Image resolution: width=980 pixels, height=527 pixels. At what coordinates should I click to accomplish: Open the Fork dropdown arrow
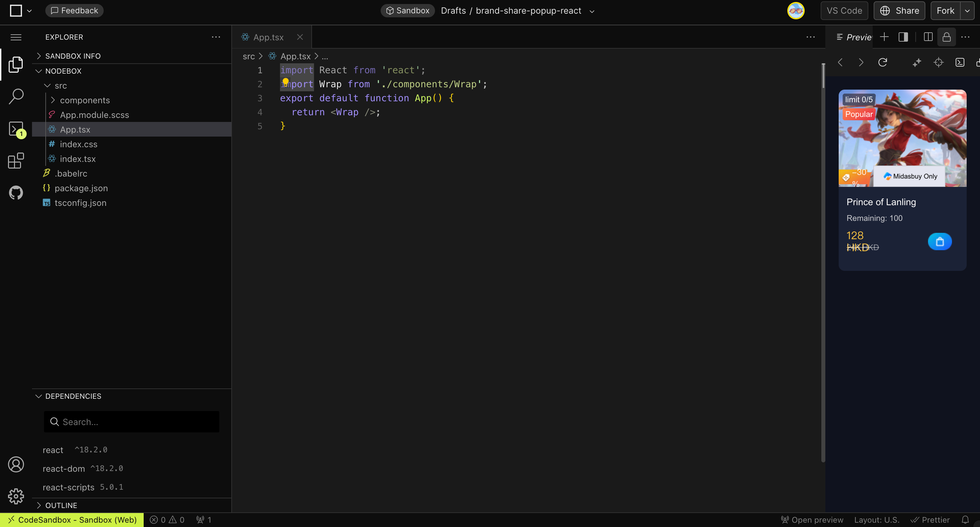click(x=967, y=11)
